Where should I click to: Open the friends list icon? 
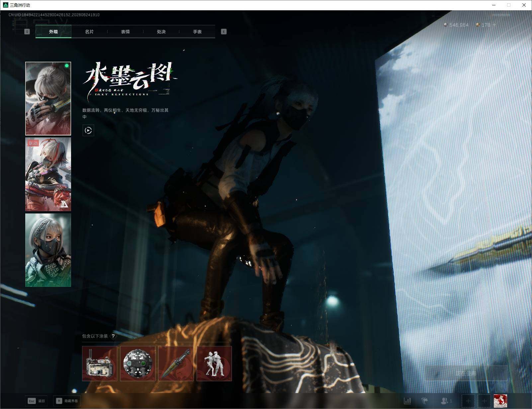pos(444,401)
